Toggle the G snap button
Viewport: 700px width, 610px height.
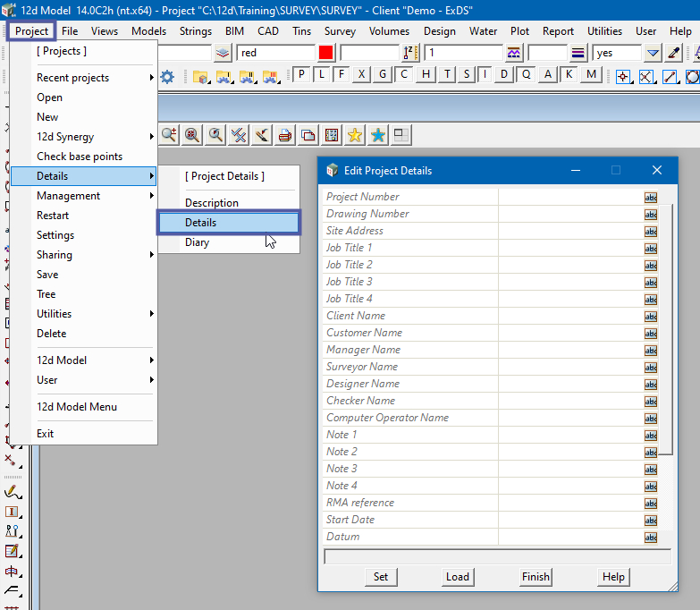tap(382, 74)
